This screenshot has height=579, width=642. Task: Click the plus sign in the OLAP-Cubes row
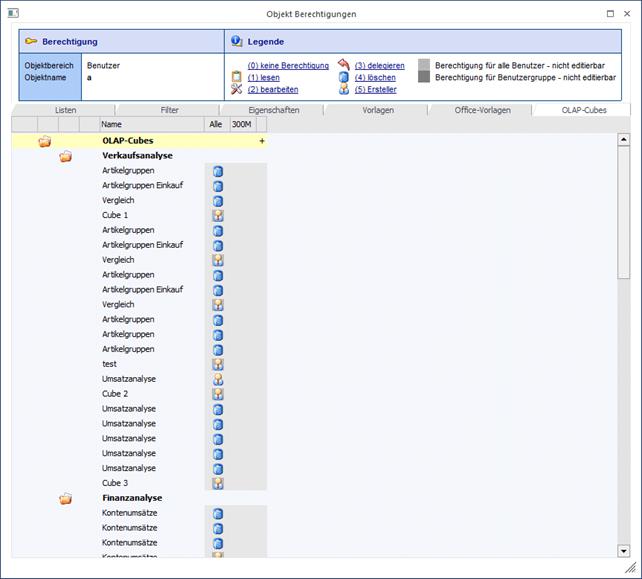tap(262, 142)
